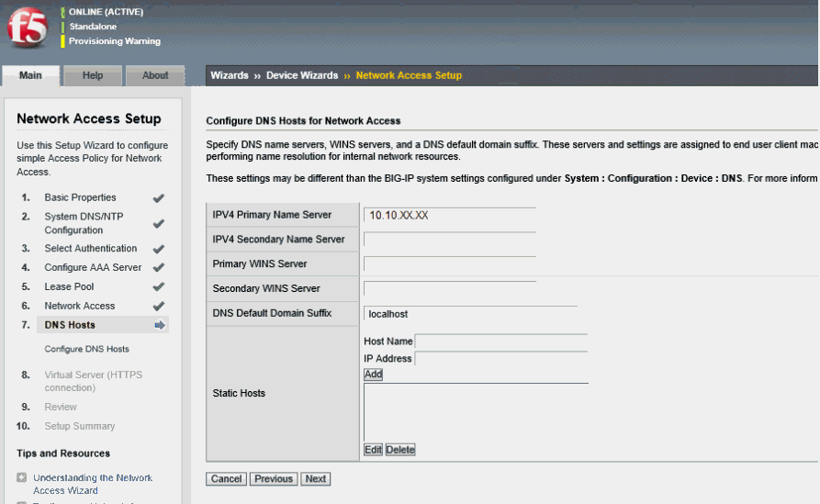Screen dimensions: 820x504
Task: Cancel the setup wizard
Action: pyautogui.click(x=226, y=479)
